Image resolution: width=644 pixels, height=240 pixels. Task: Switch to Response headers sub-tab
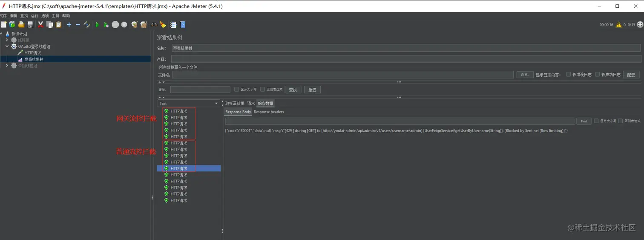tap(269, 112)
